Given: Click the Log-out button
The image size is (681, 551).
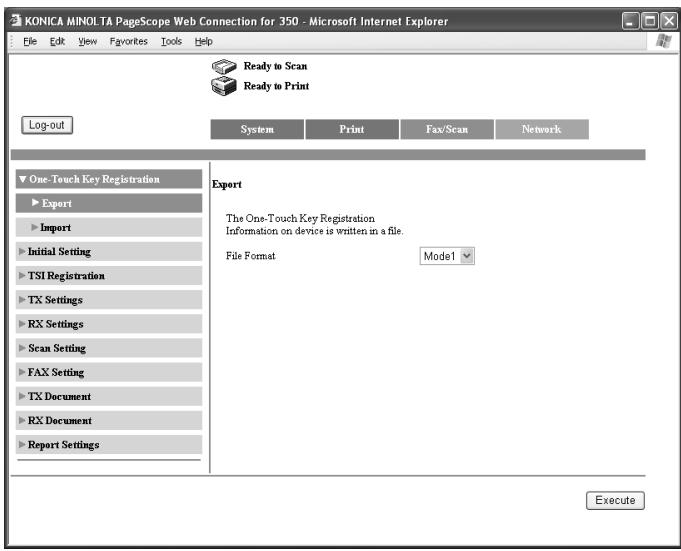Looking at the screenshot, I should point(47,125).
